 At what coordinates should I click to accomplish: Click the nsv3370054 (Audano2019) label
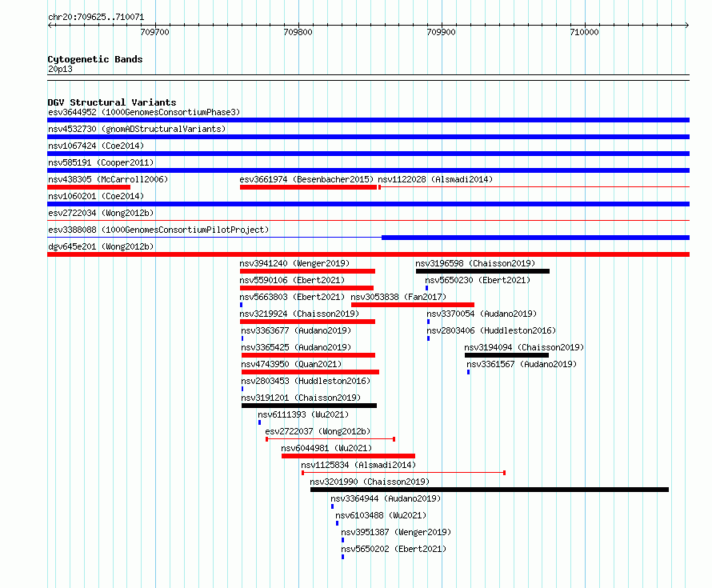(482, 314)
